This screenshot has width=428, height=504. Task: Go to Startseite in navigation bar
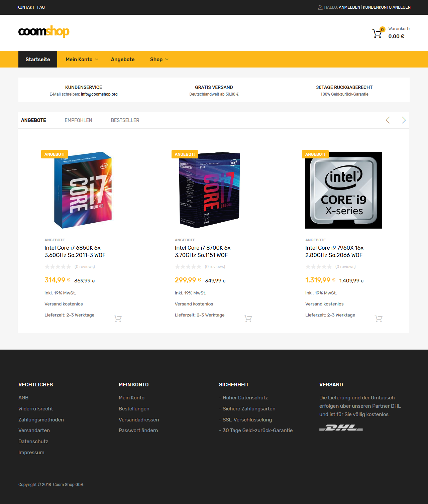(x=38, y=59)
